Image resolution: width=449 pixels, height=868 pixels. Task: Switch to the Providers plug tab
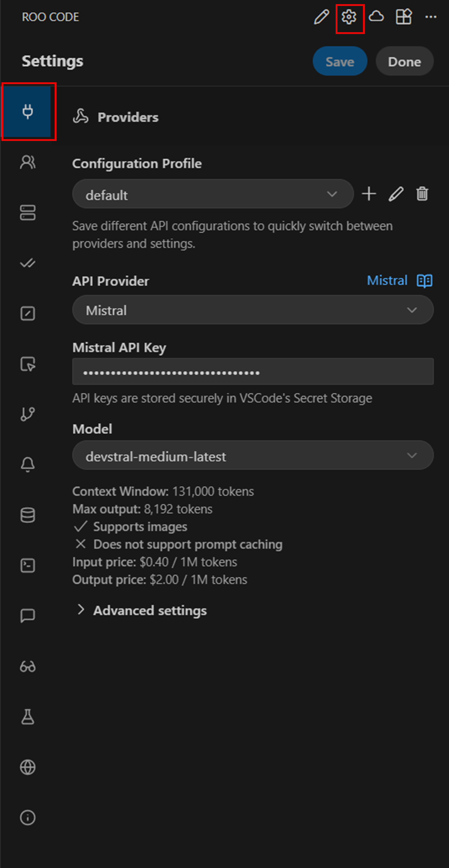tap(28, 111)
